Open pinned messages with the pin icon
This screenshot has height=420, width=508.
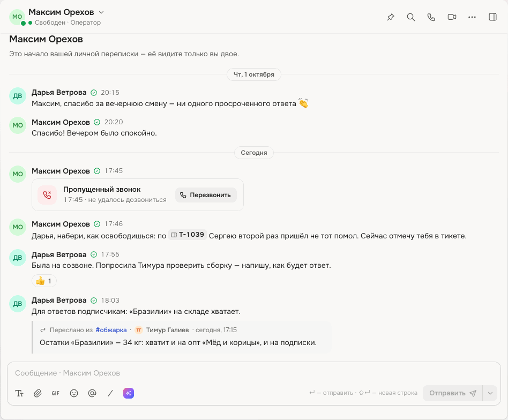[391, 17]
